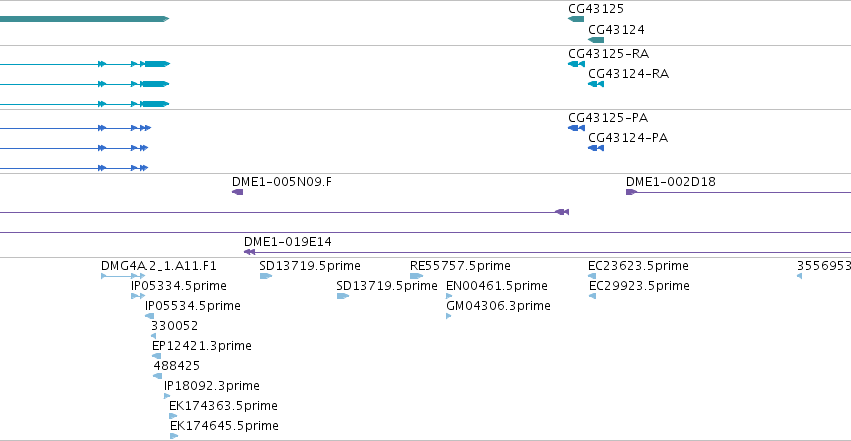Select the CG43125 gene glyph
Image resolution: width=851 pixels, height=441 pixels.
coord(576,19)
